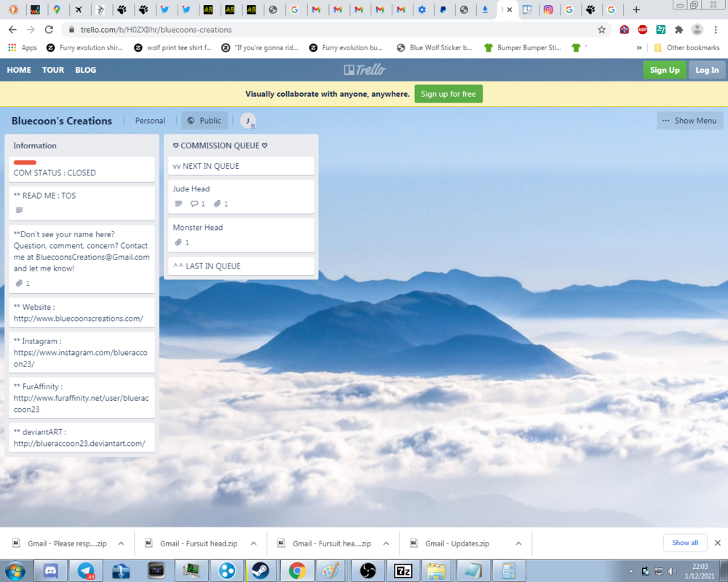Expand options for Gmail - Fursuit head.zip download
The height and width of the screenshot is (582, 728).
(x=254, y=543)
